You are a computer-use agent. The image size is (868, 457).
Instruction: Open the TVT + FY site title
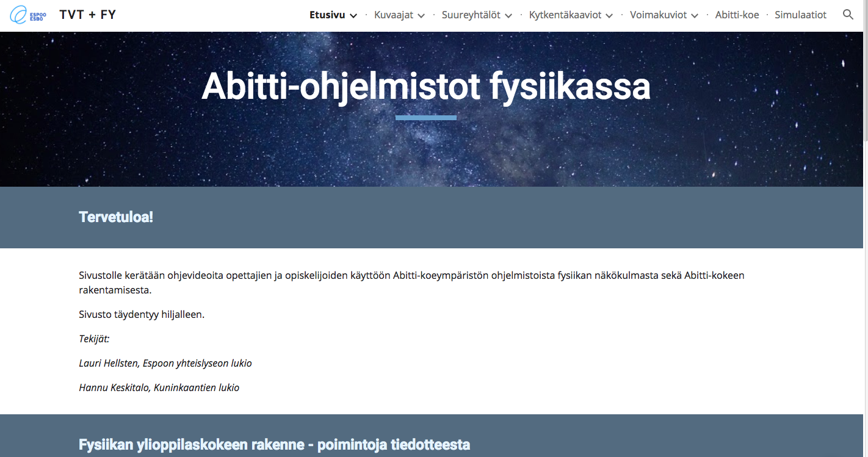(87, 15)
